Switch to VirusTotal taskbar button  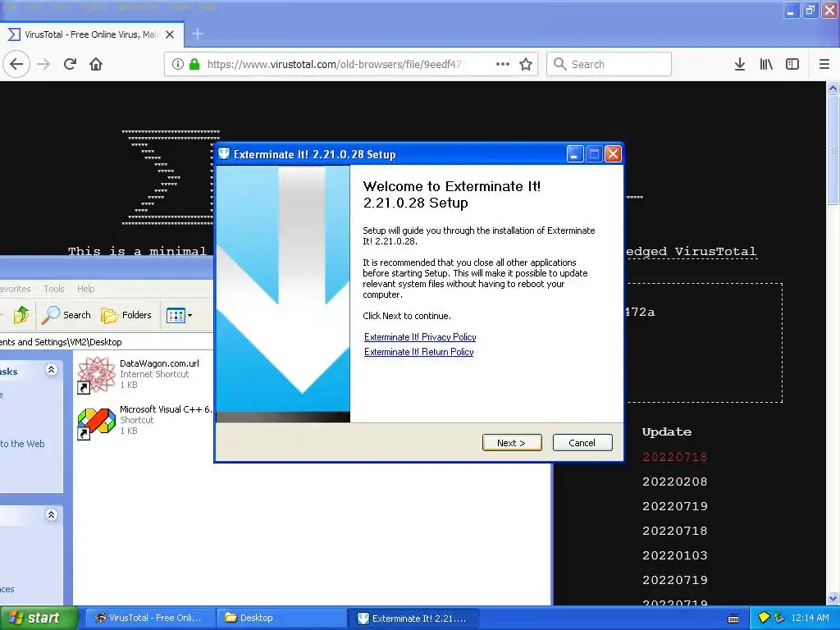(149, 618)
